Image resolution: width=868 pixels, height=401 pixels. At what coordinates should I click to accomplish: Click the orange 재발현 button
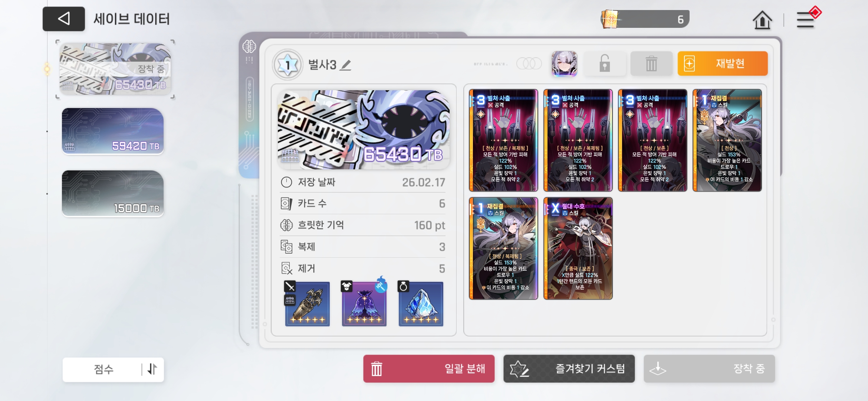click(723, 63)
